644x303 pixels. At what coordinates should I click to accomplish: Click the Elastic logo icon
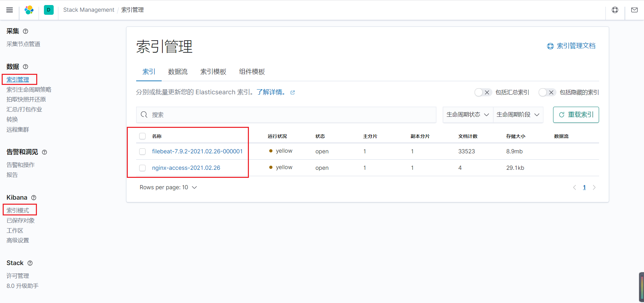pyautogui.click(x=29, y=10)
